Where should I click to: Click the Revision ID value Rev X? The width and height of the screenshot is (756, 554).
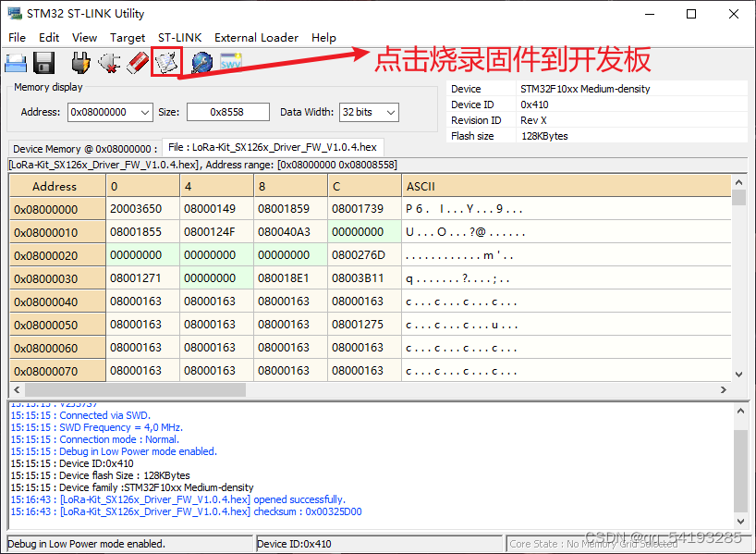(x=533, y=120)
